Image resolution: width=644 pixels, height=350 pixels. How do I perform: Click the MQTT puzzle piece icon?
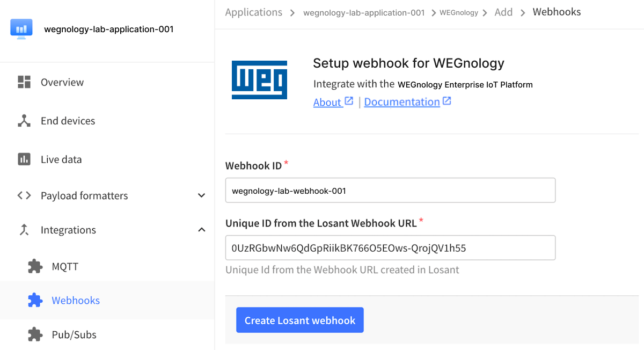coord(35,266)
